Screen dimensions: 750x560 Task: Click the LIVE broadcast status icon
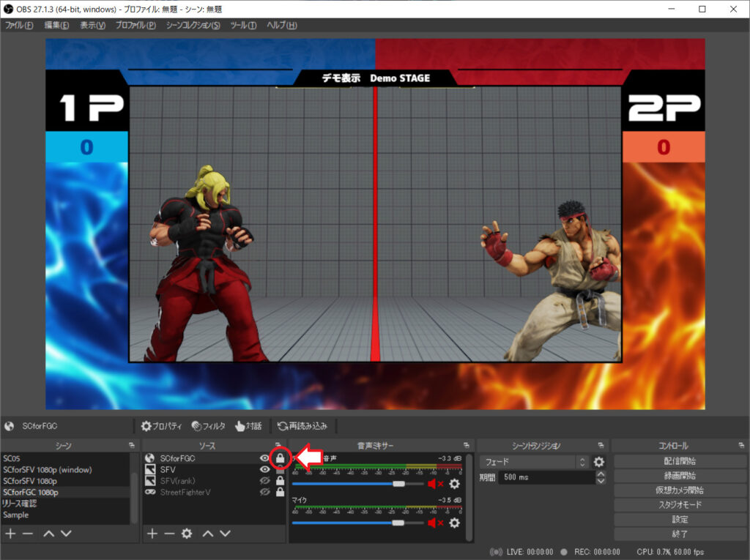pyautogui.click(x=496, y=552)
